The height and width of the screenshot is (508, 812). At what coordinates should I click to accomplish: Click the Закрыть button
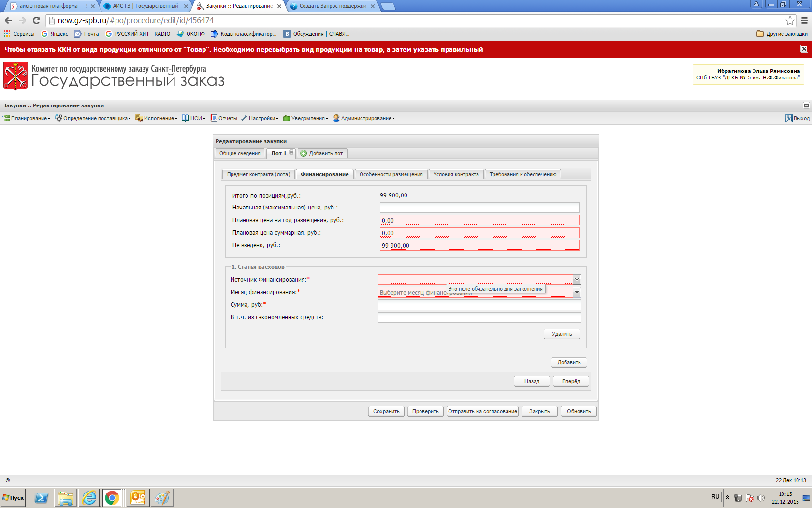[x=539, y=411]
